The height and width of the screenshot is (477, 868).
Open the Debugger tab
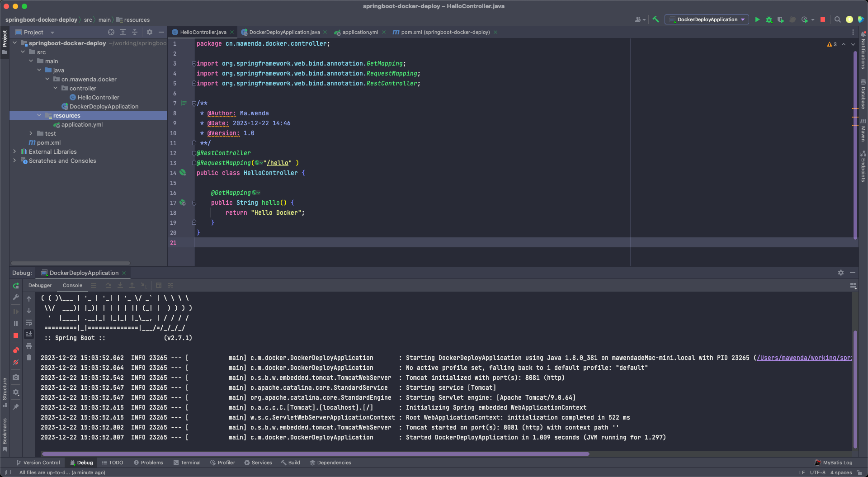(x=40, y=285)
